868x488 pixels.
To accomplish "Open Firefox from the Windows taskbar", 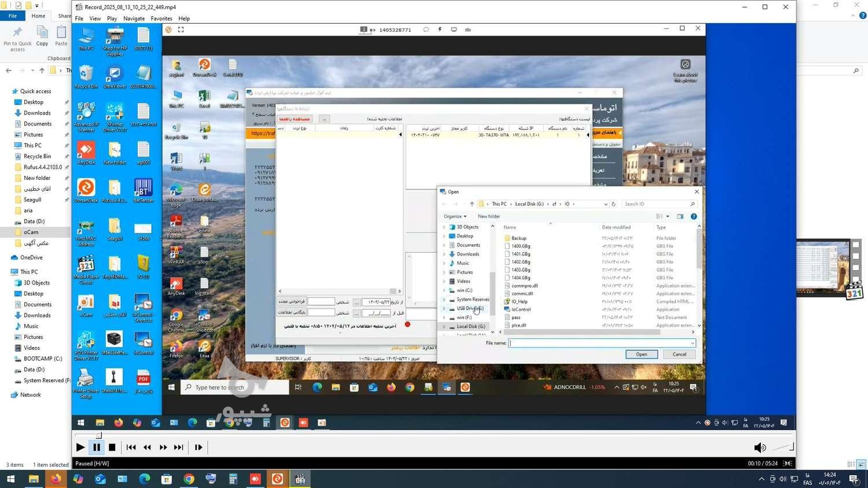I will [x=56, y=479].
